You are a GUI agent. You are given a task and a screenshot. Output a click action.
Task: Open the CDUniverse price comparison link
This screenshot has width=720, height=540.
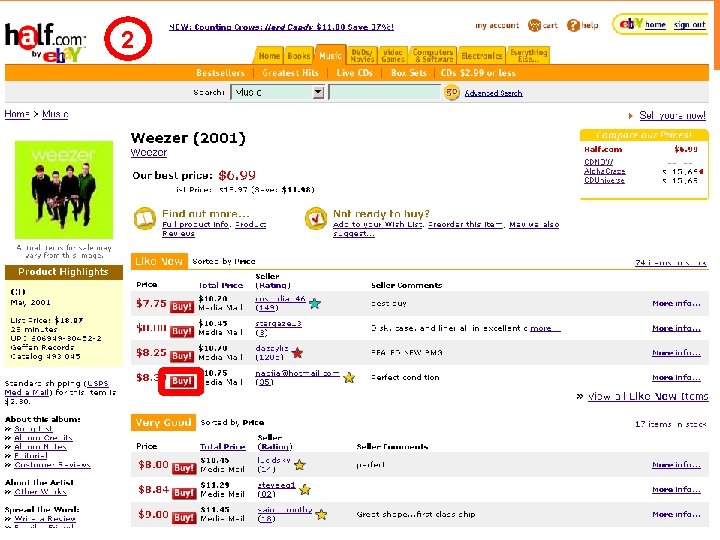point(604,180)
